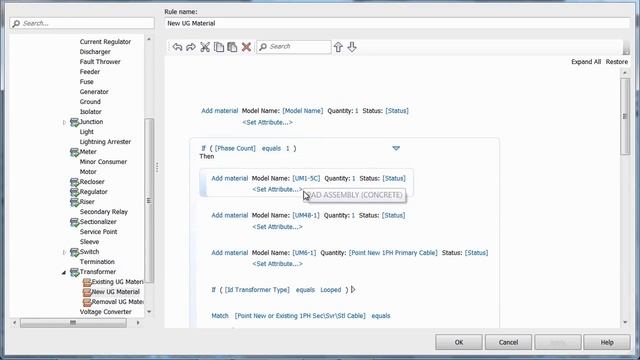The width and height of the screenshot is (640, 360).
Task: Click the Recloser rule icon
Action: click(x=74, y=182)
